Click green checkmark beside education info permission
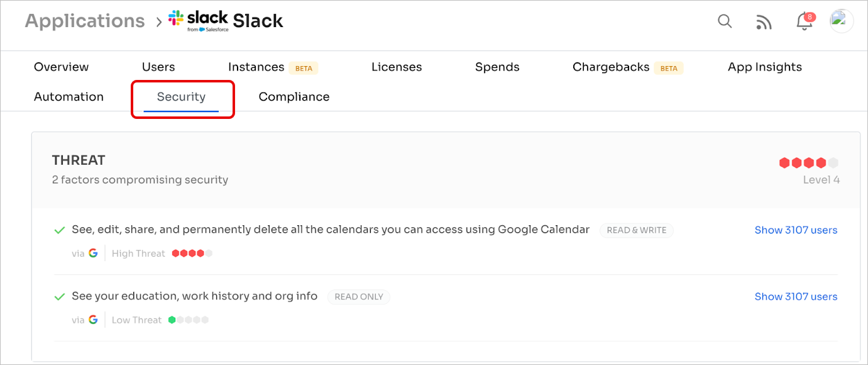Screen dimensions: 868x365 (60, 296)
